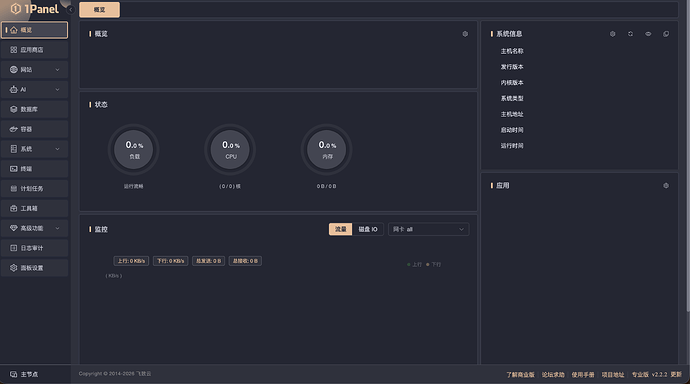Click the 下行: 0 KB/s tag

[x=171, y=261]
